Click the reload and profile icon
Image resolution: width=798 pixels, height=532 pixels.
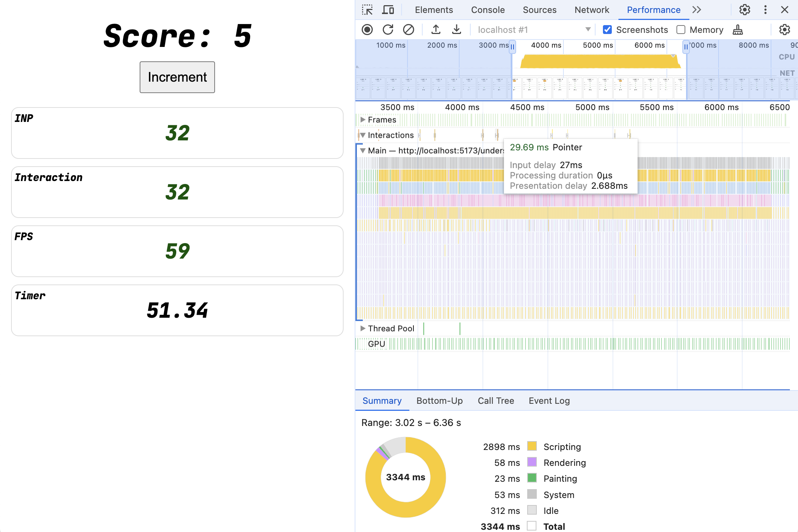tap(387, 30)
